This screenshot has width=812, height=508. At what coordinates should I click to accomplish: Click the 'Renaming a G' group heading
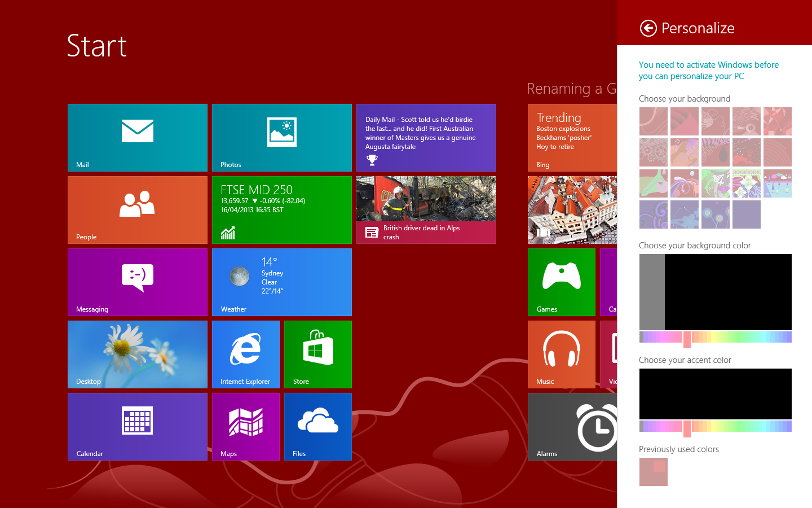click(572, 89)
